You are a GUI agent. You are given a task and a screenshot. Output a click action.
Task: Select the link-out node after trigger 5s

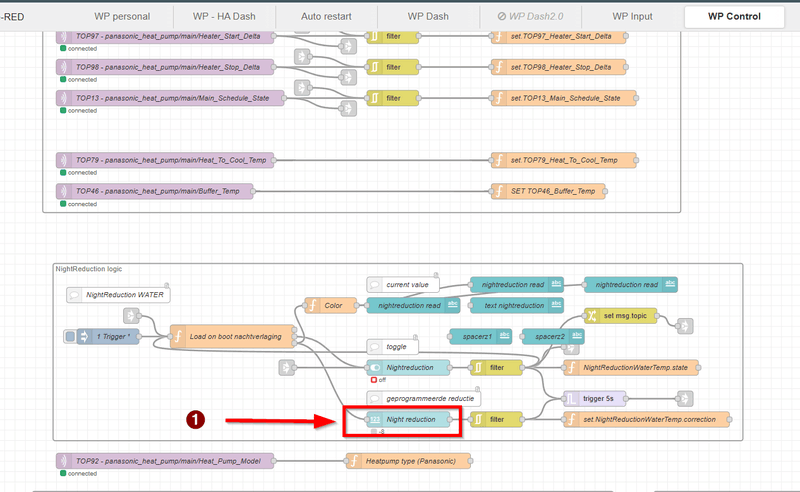coord(685,399)
